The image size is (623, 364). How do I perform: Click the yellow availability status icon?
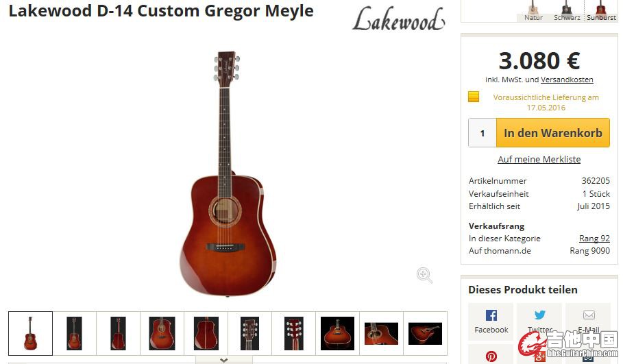click(x=473, y=97)
